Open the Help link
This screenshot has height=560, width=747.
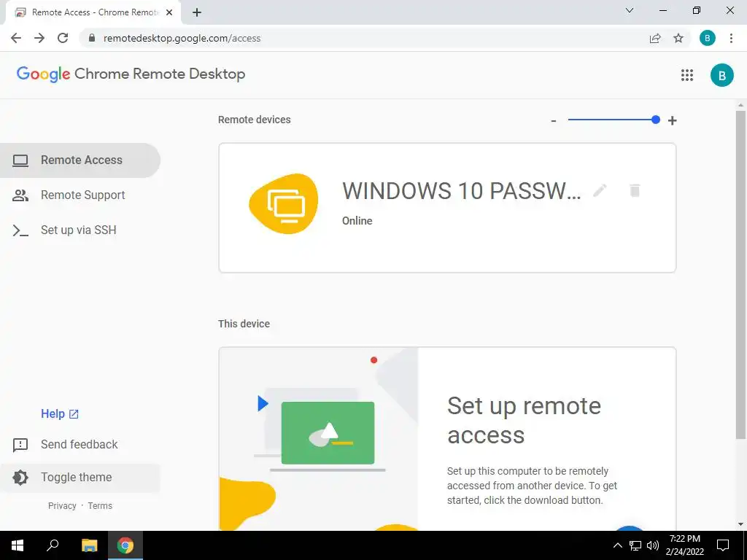[53, 414]
